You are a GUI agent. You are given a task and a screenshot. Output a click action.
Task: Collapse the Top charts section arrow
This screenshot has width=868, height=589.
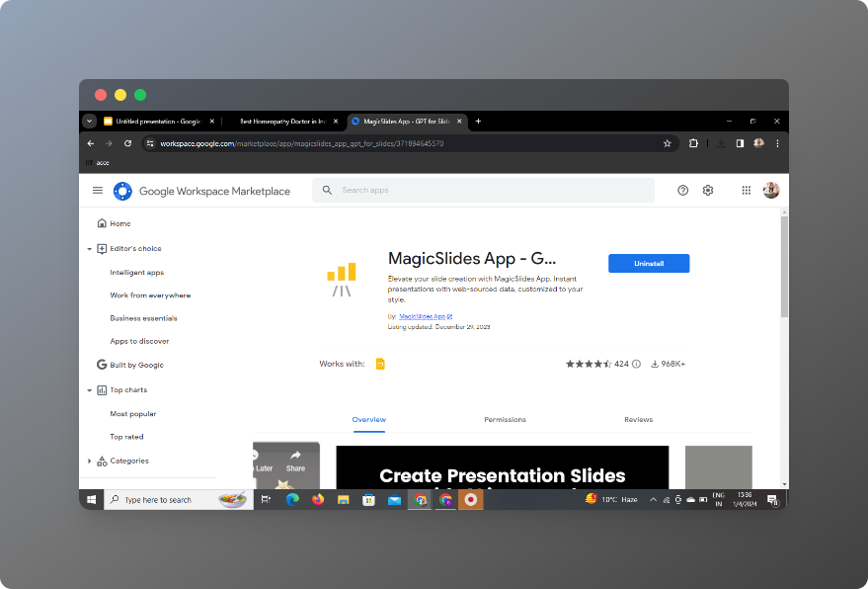(x=89, y=390)
